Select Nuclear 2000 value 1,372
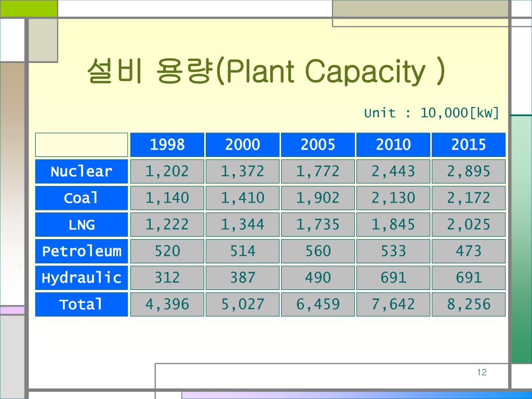 click(x=243, y=171)
